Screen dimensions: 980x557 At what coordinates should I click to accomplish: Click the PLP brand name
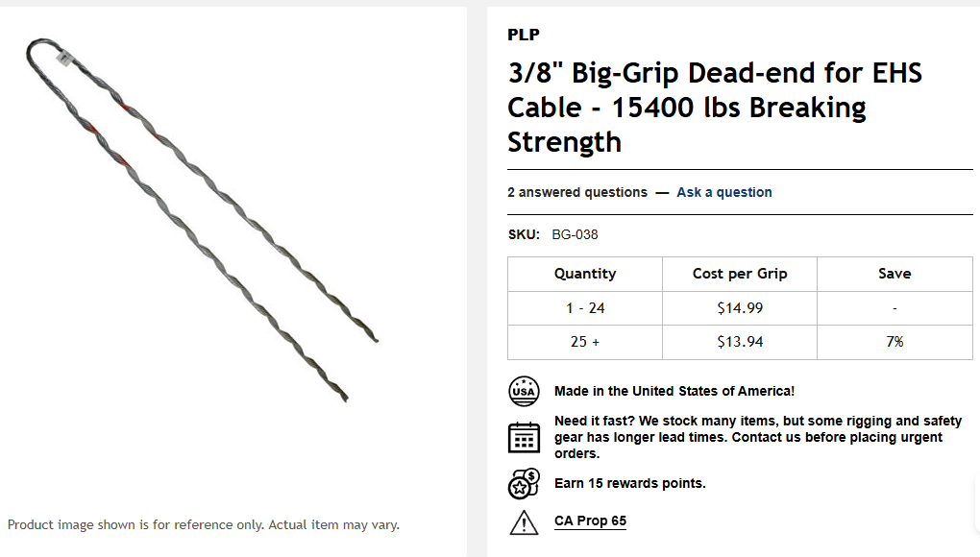coord(524,35)
